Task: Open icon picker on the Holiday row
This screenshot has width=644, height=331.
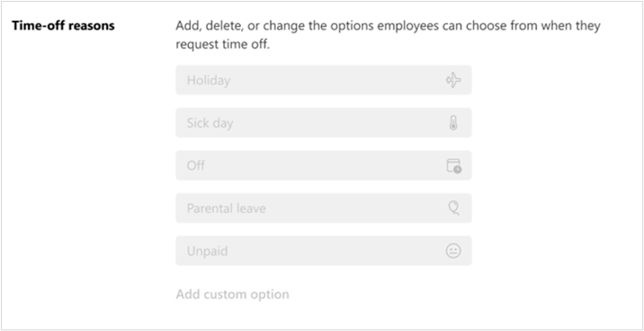Action: coord(453,80)
